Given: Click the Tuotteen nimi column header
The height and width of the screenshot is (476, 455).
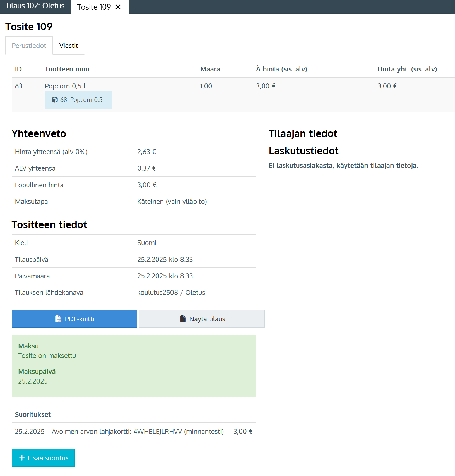Looking at the screenshot, I should (x=67, y=69).
